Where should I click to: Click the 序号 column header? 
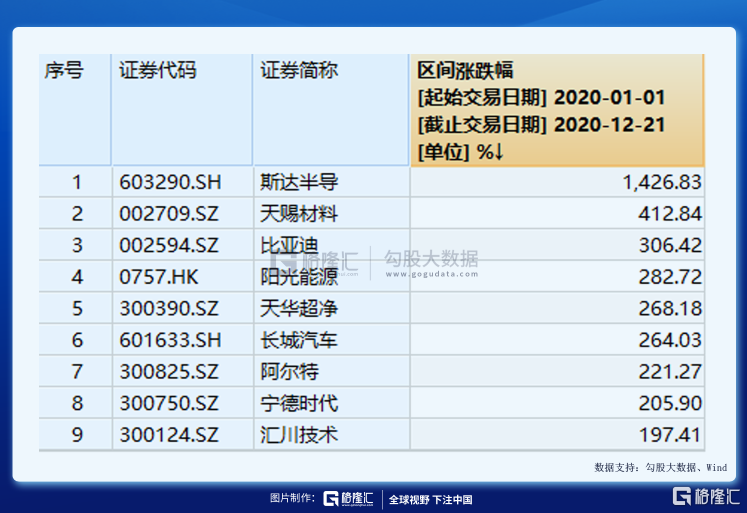[x=75, y=110]
